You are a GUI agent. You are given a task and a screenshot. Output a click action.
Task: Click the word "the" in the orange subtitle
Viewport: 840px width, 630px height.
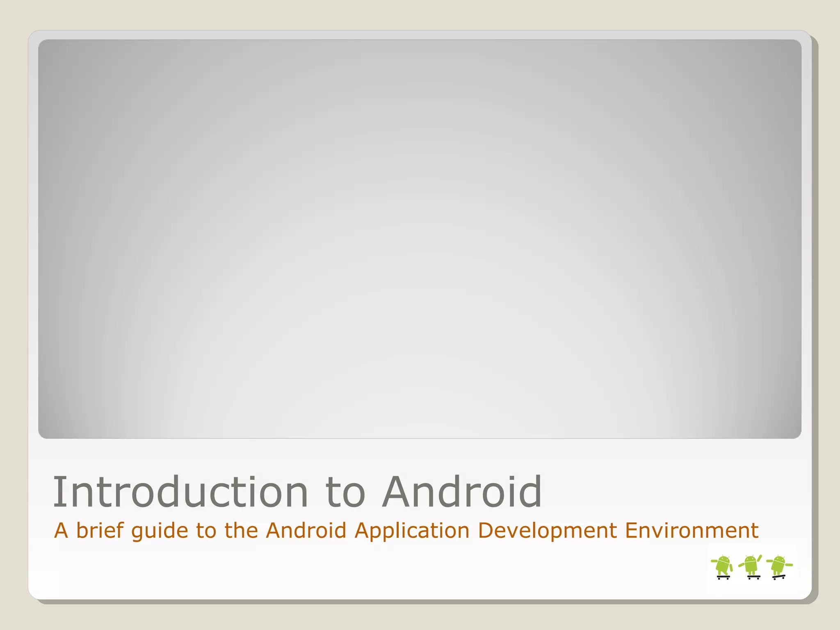pyautogui.click(x=241, y=530)
